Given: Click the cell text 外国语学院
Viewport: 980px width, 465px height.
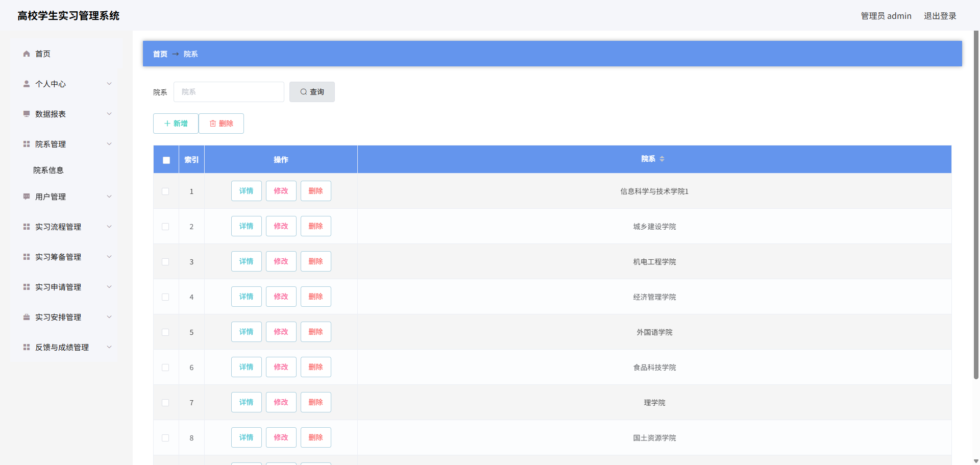Looking at the screenshot, I should [x=654, y=332].
